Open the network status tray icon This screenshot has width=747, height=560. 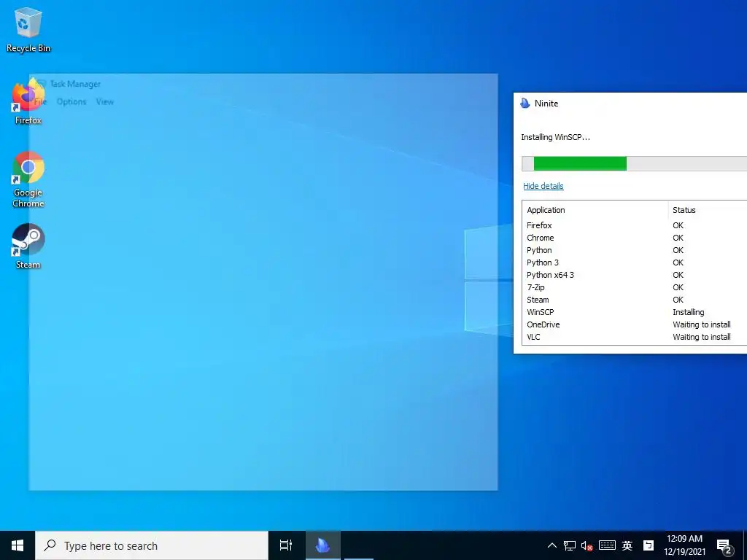(x=569, y=545)
